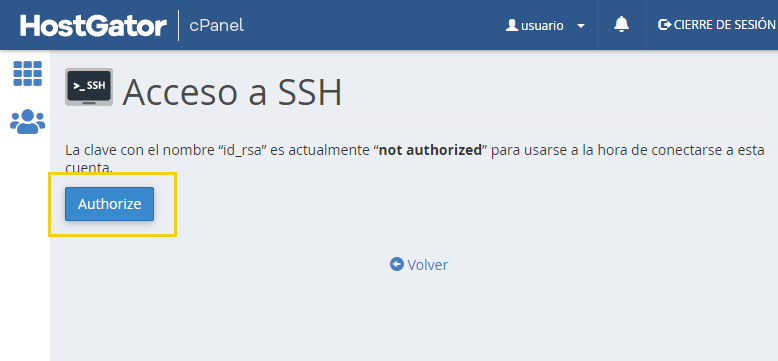Click the bold not authorized text
This screenshot has width=778, height=361.
click(430, 150)
